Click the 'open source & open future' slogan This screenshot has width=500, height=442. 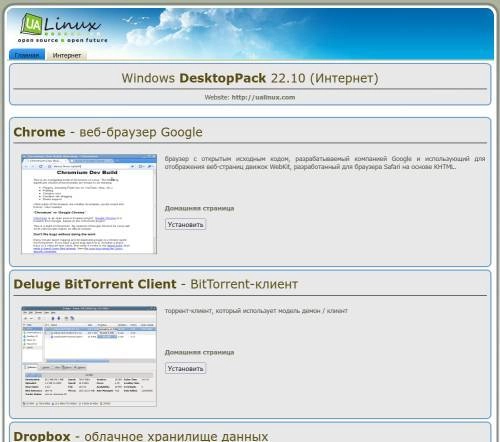coord(63,40)
